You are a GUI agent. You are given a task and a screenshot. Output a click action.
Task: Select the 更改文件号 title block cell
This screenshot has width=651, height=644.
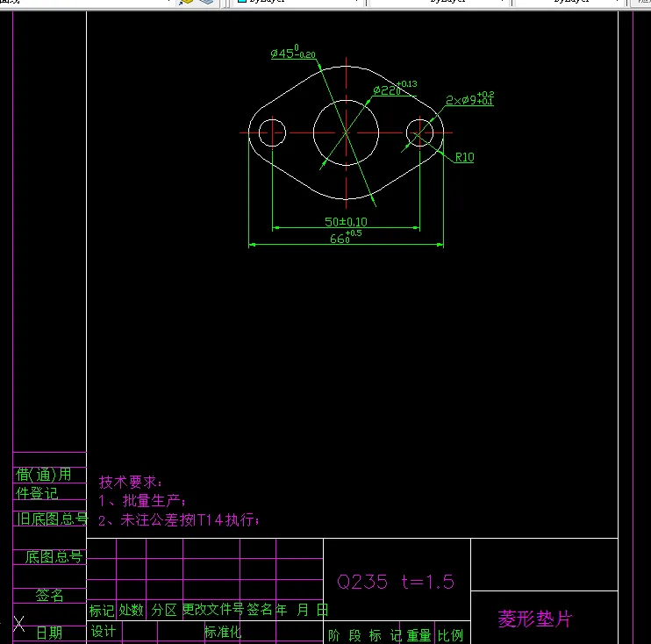(213, 610)
